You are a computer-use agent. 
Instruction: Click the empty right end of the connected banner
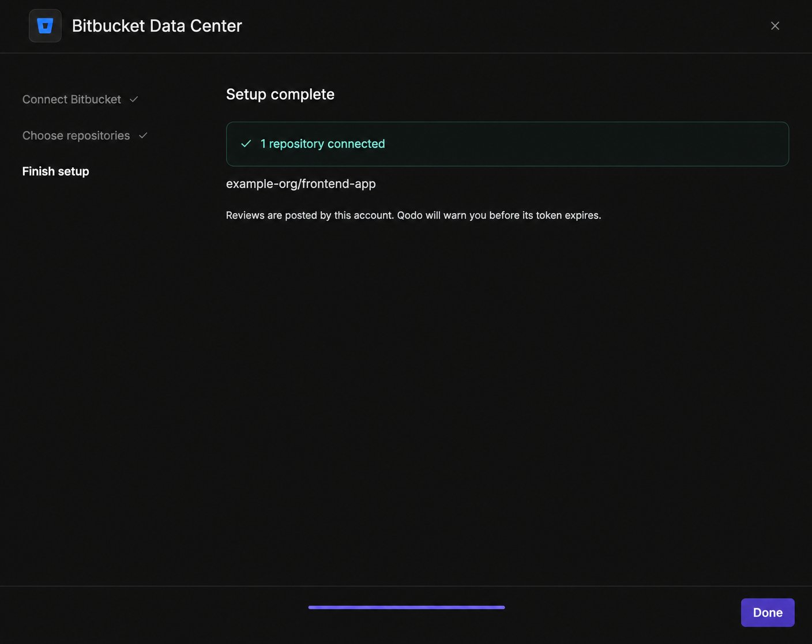point(692,144)
